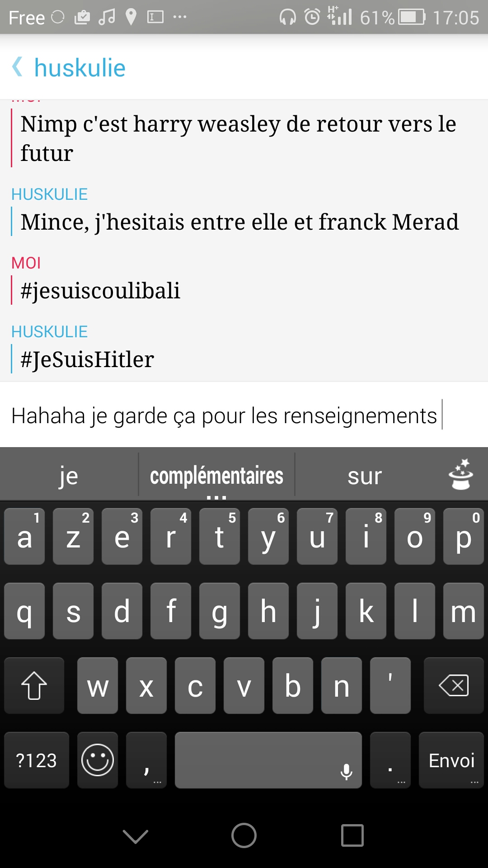The width and height of the screenshot is (488, 868).
Task: Choose the "sur" word suggestion
Action: (x=365, y=476)
